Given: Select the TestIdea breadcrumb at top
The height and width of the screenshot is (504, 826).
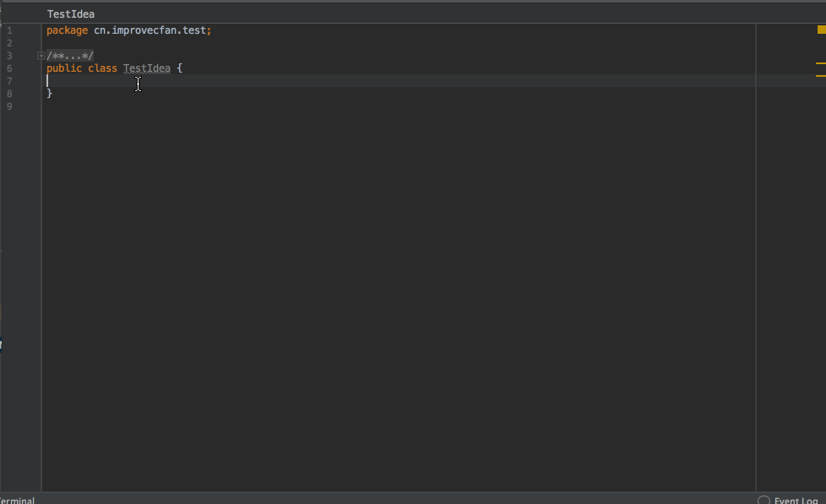Looking at the screenshot, I should [71, 14].
